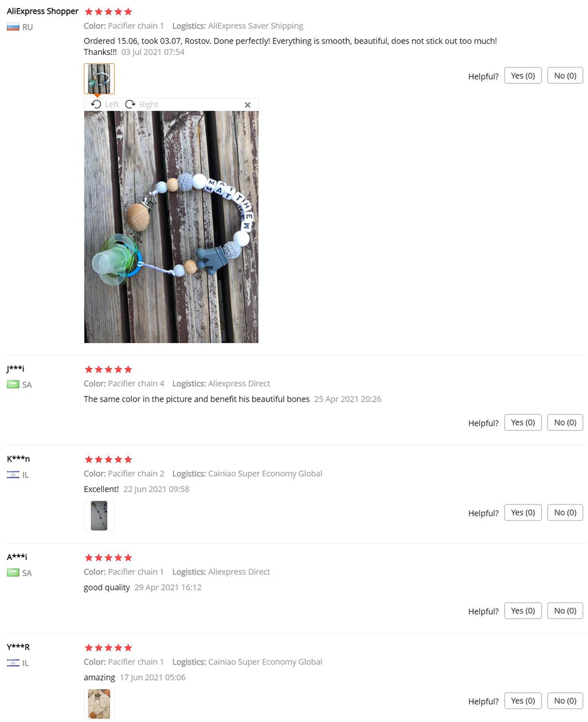The image size is (588, 722).
Task: Close the enlarged pacifier photo preview
Action: tap(247, 104)
